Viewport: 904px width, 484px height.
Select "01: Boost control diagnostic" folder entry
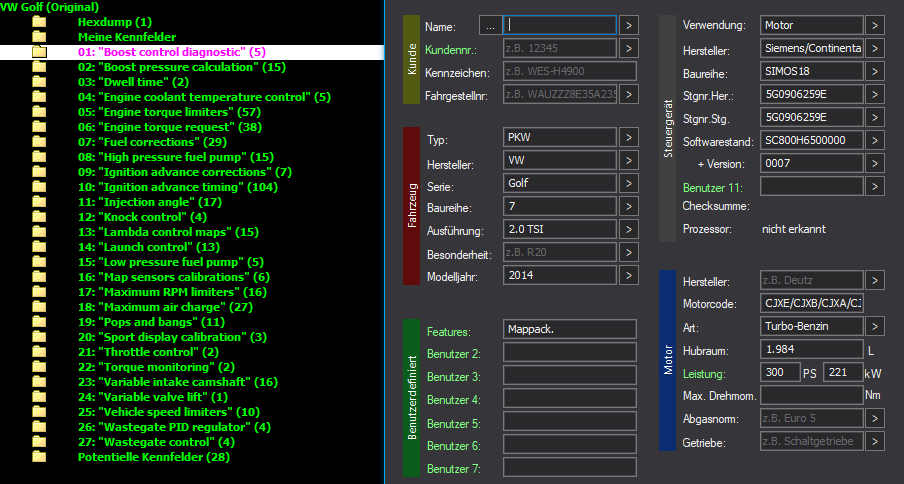172,52
